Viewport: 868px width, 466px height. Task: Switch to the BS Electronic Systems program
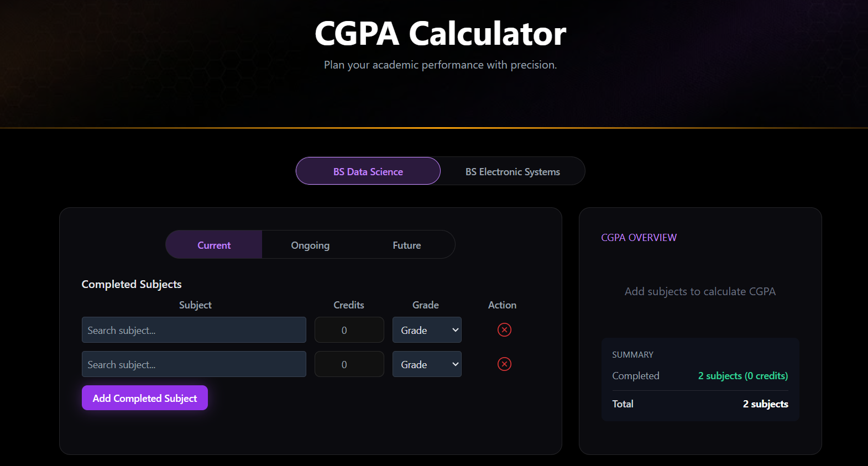coord(513,171)
